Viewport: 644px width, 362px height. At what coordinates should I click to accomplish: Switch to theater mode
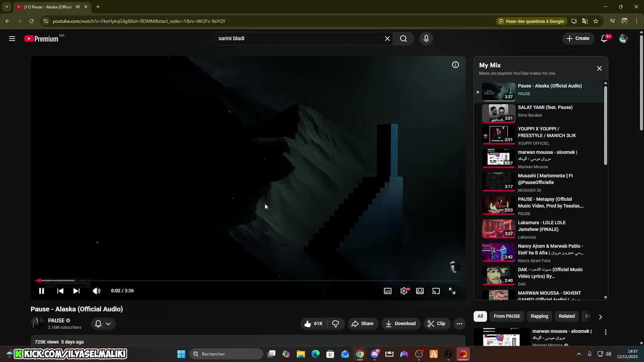tap(420, 291)
